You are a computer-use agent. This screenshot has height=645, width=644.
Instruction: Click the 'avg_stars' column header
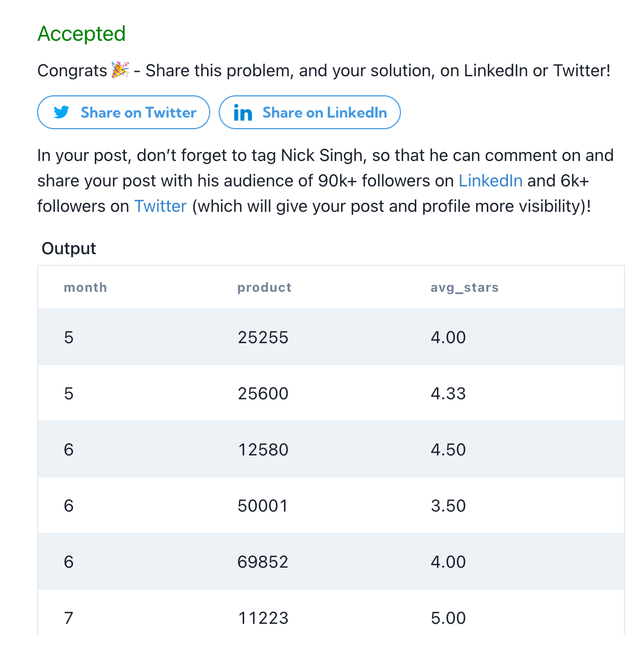pos(464,288)
